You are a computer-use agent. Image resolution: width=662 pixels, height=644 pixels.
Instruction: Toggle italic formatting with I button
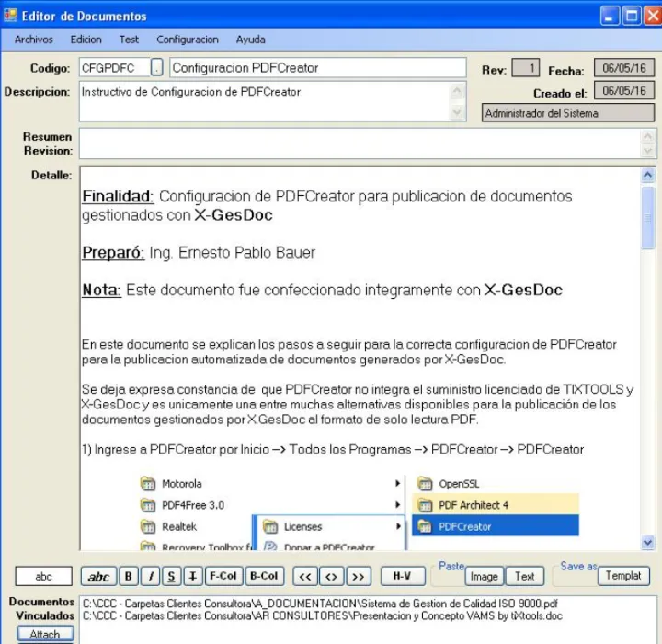pos(149,577)
